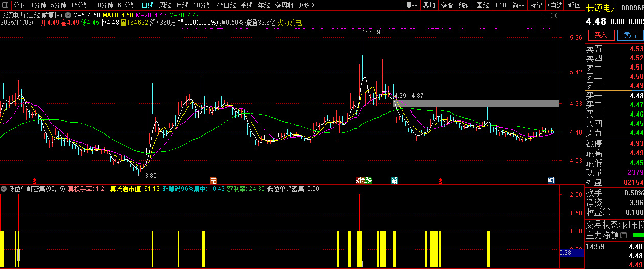The image size is (644, 269).
Task: Click the 买一 bid price row
Action: tap(614, 96)
